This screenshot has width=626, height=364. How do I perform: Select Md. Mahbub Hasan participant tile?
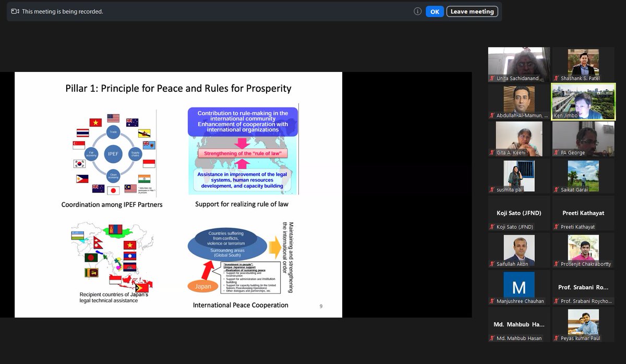tap(519, 324)
